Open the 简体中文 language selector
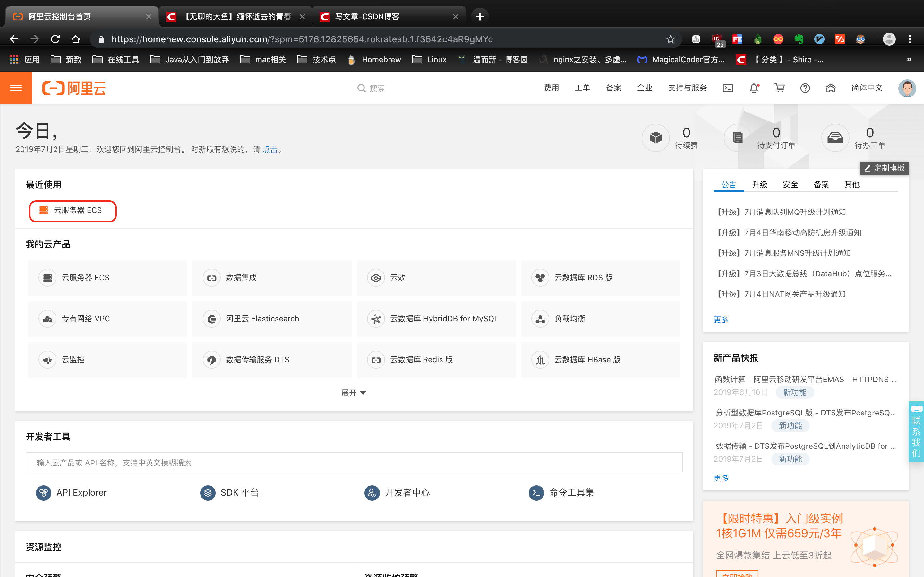Screen dimensions: 924x577 pos(867,88)
